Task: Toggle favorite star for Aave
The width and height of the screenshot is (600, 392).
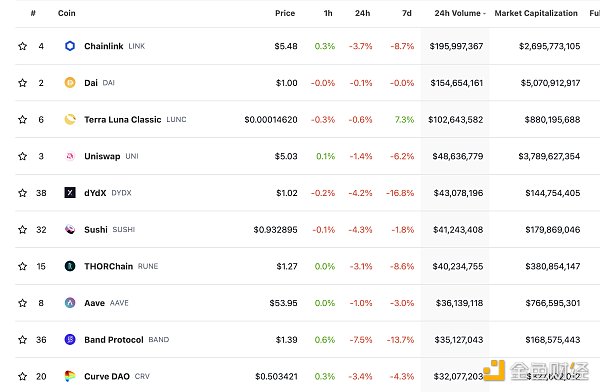Action: [23, 303]
